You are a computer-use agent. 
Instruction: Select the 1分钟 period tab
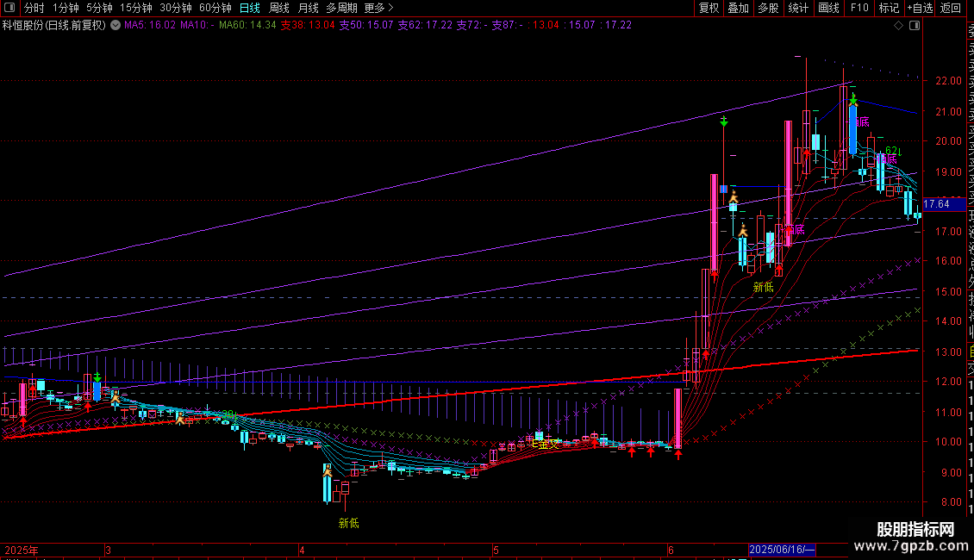click(66, 8)
